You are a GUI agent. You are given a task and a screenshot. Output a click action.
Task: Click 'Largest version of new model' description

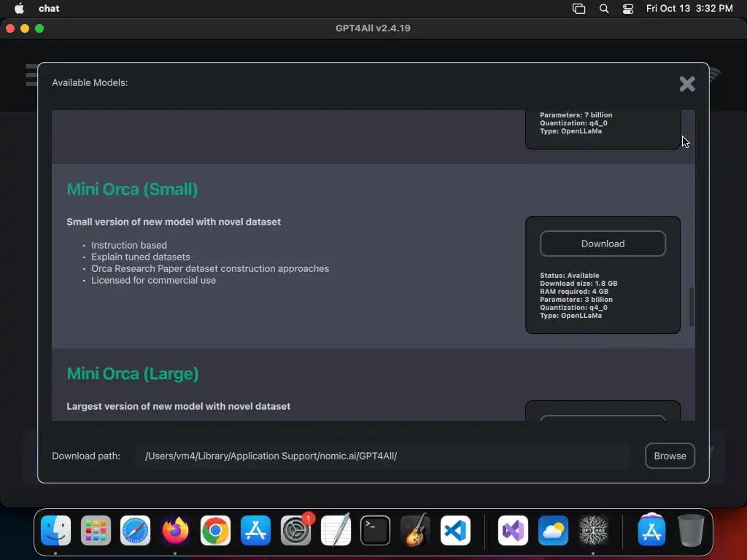click(x=178, y=406)
